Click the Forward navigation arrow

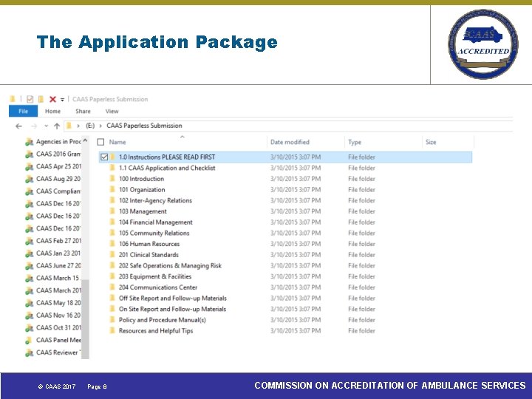pos(34,126)
